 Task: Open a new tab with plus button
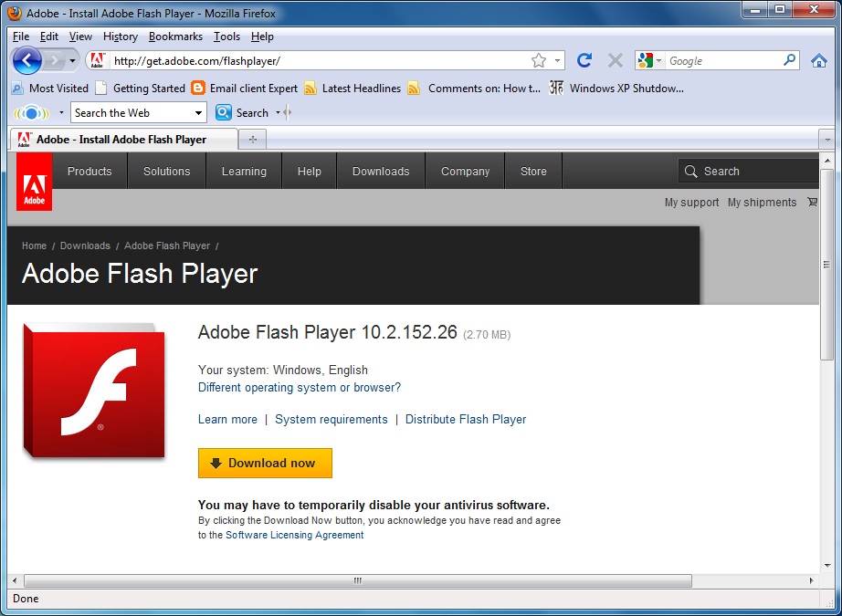tap(252, 140)
